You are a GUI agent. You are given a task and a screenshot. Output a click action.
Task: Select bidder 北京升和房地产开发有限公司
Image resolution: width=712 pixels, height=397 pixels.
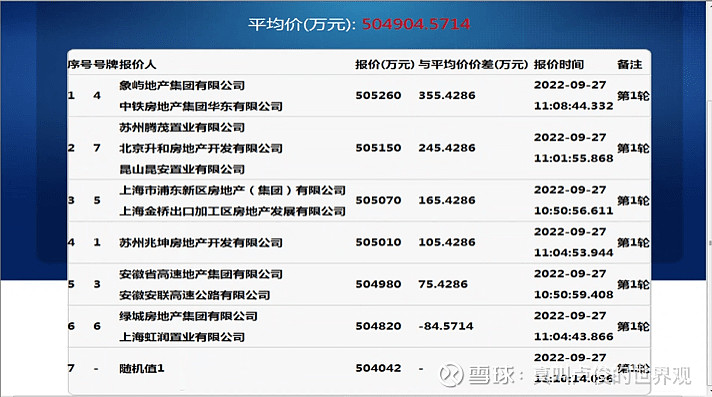[201, 148]
